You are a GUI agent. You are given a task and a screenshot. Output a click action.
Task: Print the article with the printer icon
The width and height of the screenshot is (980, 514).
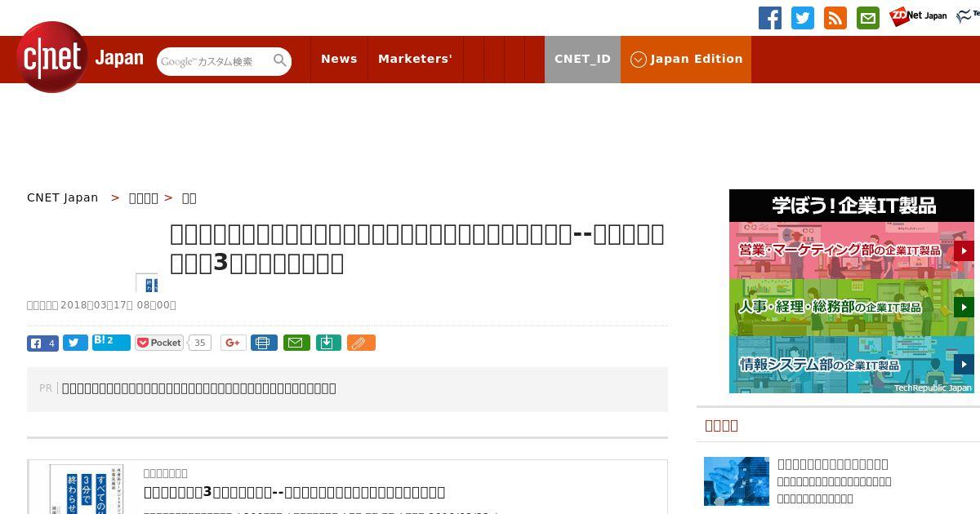pyautogui.click(x=263, y=343)
